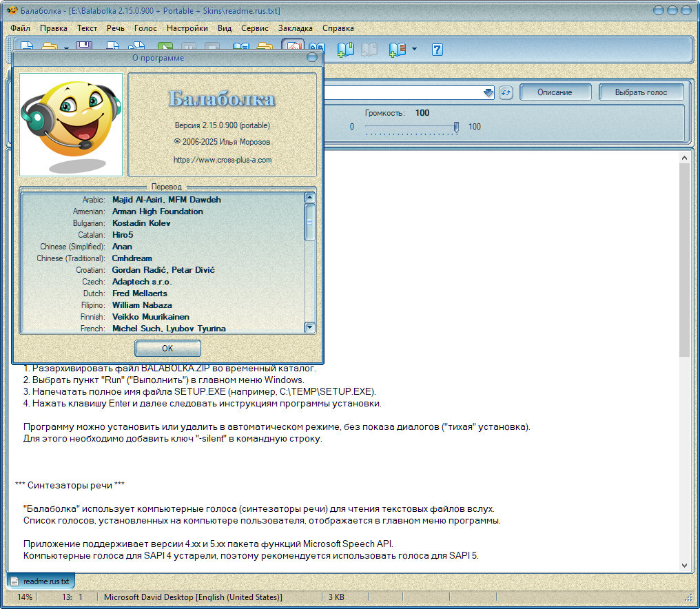Click the translators list scroll-down arrow
The height and width of the screenshot is (609, 700).
pyautogui.click(x=309, y=327)
